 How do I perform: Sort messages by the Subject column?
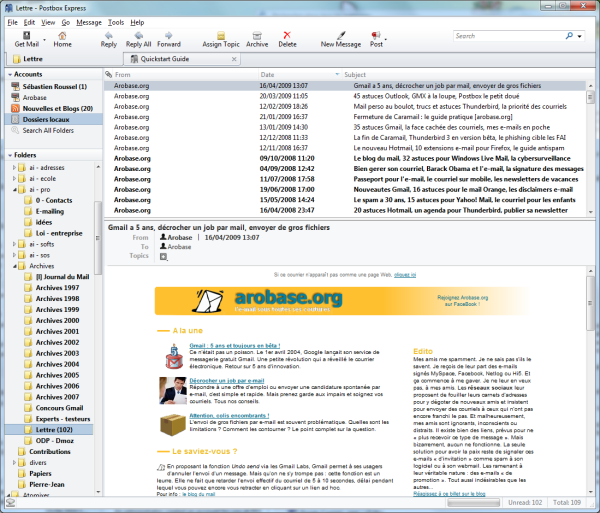click(464, 75)
